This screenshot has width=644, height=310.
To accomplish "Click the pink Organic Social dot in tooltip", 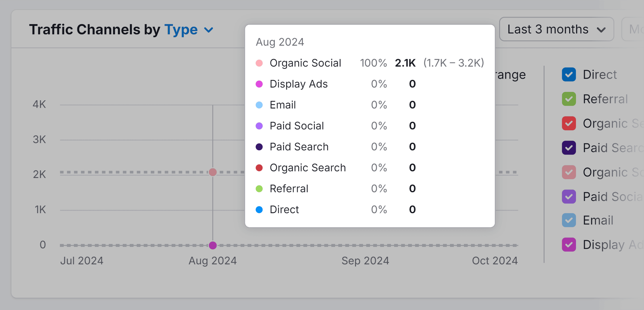I will [259, 63].
